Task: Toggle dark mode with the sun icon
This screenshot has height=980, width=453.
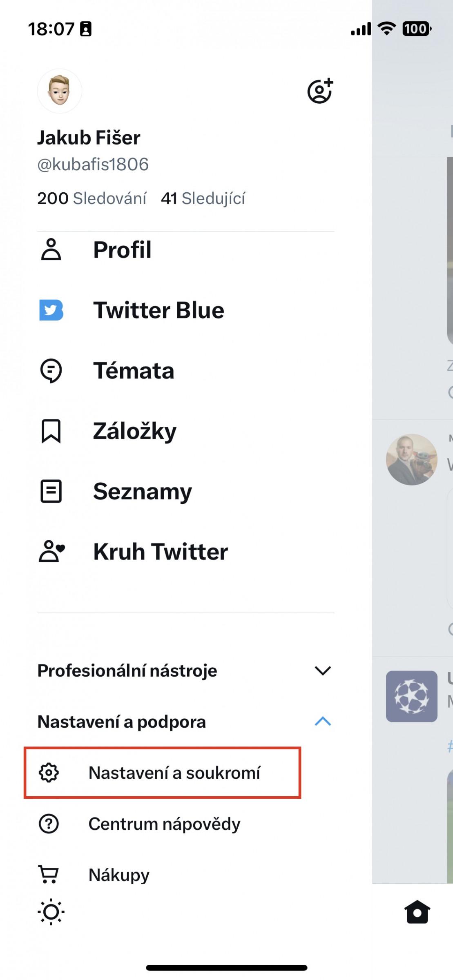Action: 51,912
